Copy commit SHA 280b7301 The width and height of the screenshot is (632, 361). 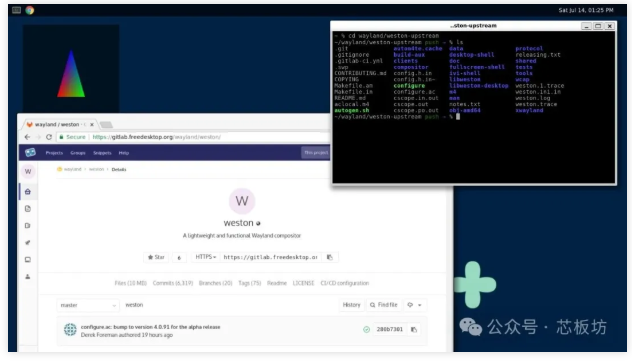[x=414, y=330]
